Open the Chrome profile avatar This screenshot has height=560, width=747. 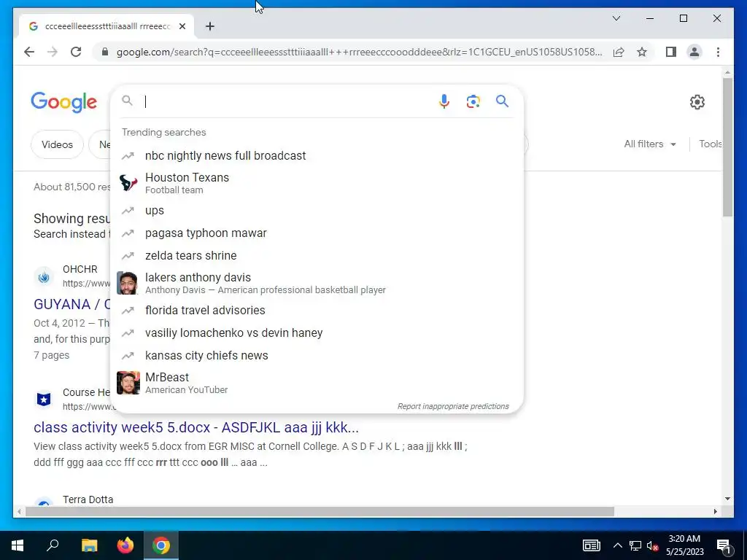pos(694,52)
